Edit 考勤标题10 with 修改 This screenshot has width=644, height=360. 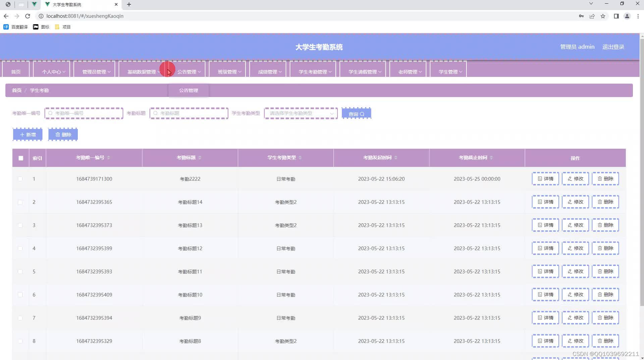(x=576, y=295)
